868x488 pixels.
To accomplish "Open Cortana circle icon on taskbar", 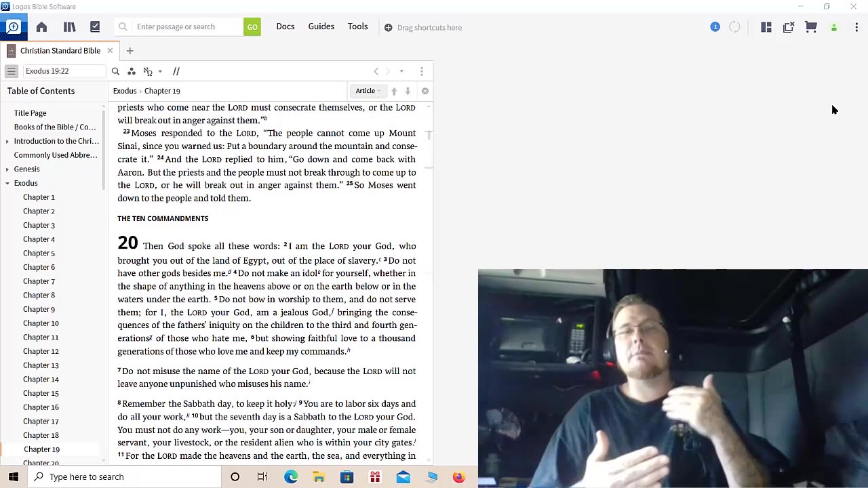I will (x=235, y=476).
